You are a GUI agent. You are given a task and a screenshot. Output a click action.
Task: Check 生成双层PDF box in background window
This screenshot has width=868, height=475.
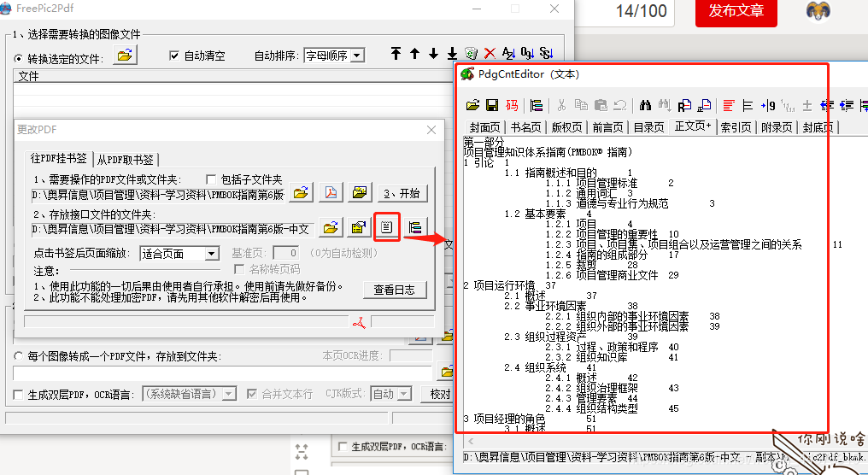[343, 446]
